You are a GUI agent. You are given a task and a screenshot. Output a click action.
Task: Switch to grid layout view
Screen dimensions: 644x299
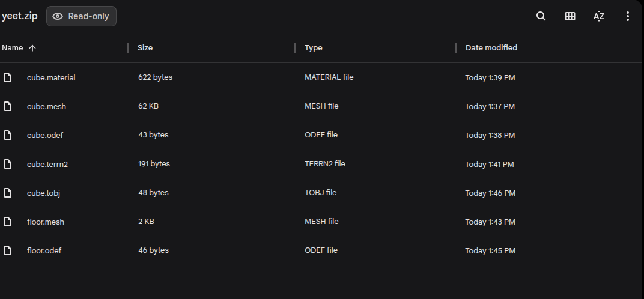tap(570, 16)
